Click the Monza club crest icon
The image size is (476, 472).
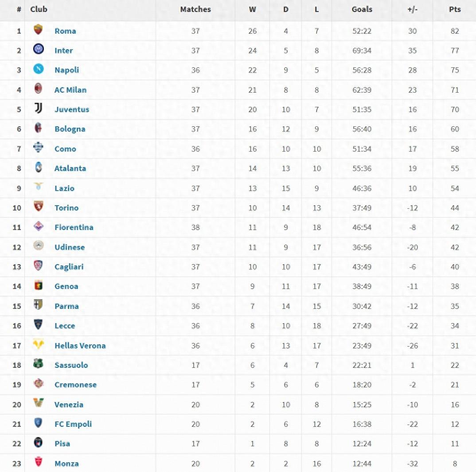[39, 463]
